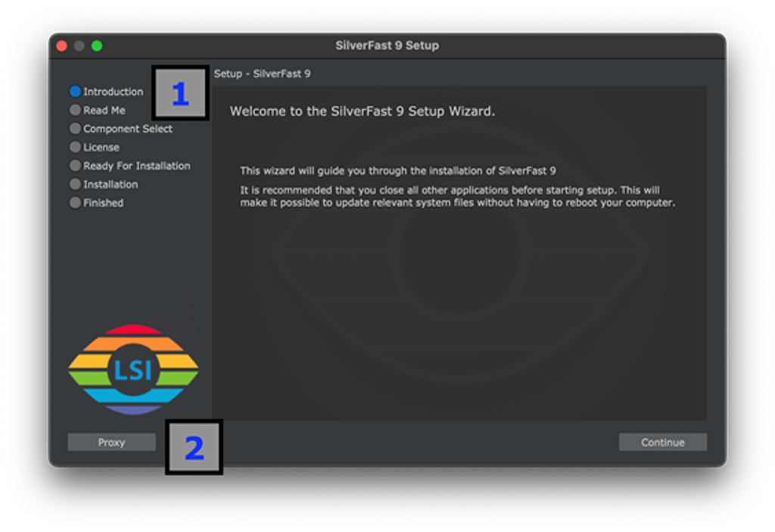The width and height of the screenshot is (775, 532).
Task: Select the Ready For Installation step label
Action: 136,166
